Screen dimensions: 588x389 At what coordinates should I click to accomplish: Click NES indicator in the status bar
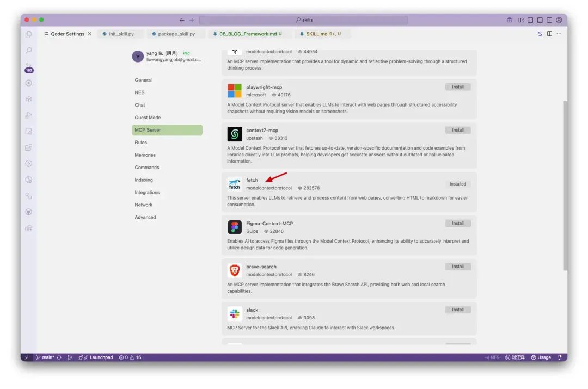pos(492,357)
